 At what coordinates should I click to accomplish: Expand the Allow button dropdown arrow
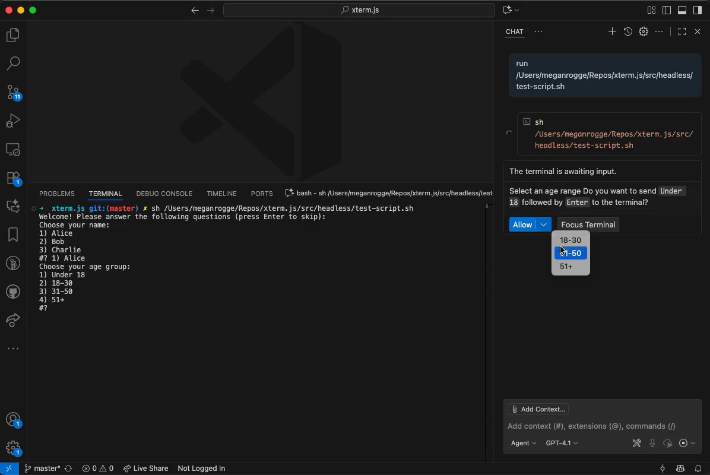pos(544,225)
